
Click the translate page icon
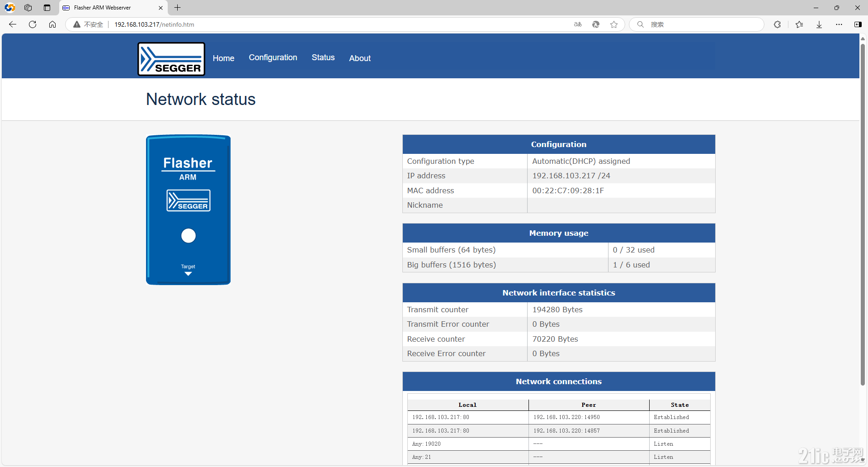[x=578, y=24]
